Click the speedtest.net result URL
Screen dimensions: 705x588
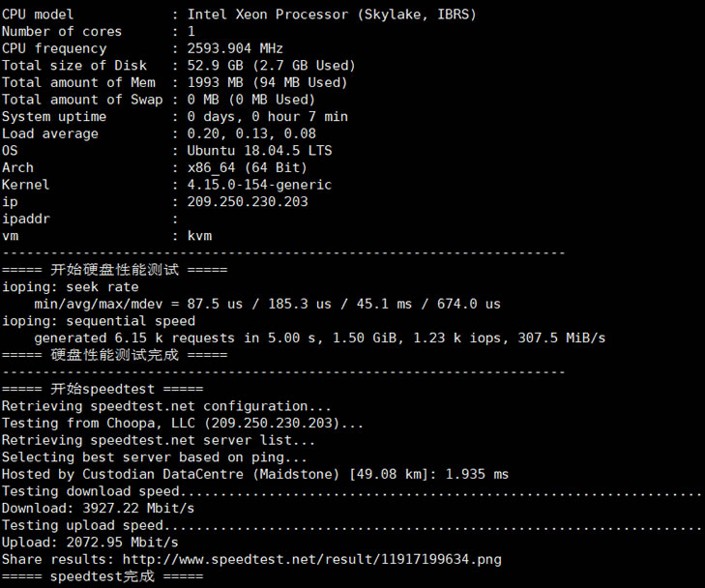(311, 559)
